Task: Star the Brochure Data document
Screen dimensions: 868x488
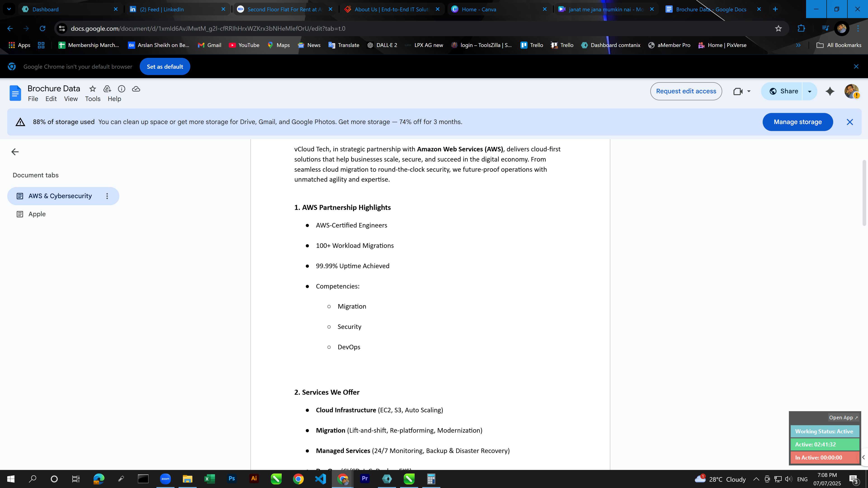Action: click(x=92, y=89)
